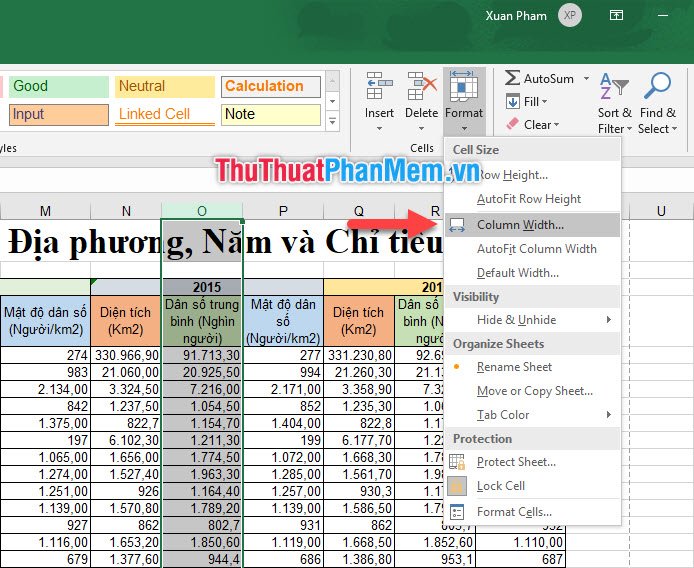Open Find & Select magnifier tool
This screenshot has width=694, height=568.
(x=658, y=103)
